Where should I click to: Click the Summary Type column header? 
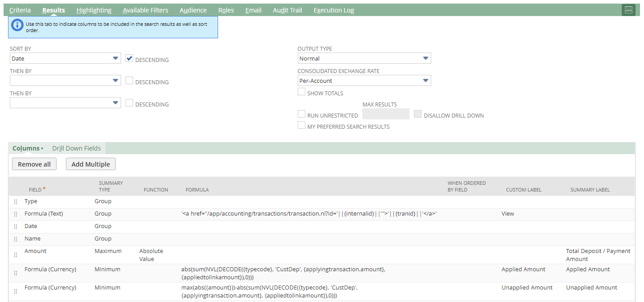point(111,186)
